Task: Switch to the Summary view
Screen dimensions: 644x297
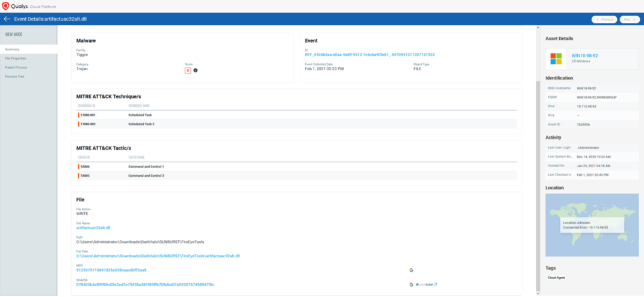Action: [13, 49]
